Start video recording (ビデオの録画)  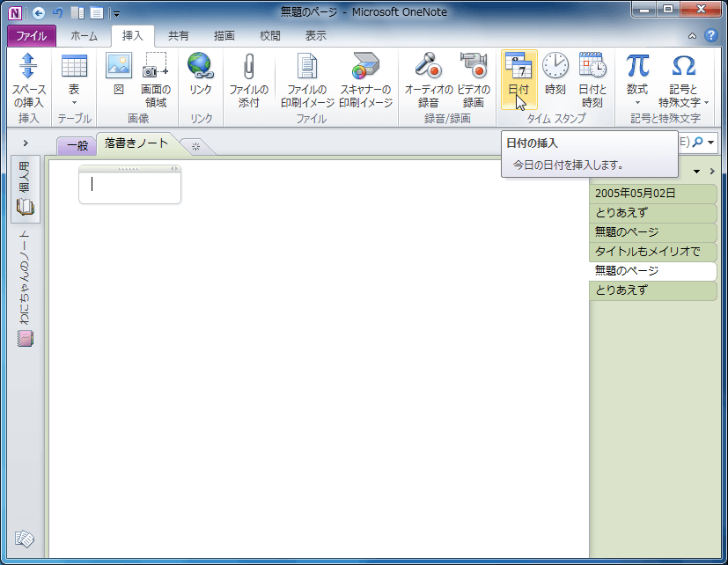[x=473, y=81]
